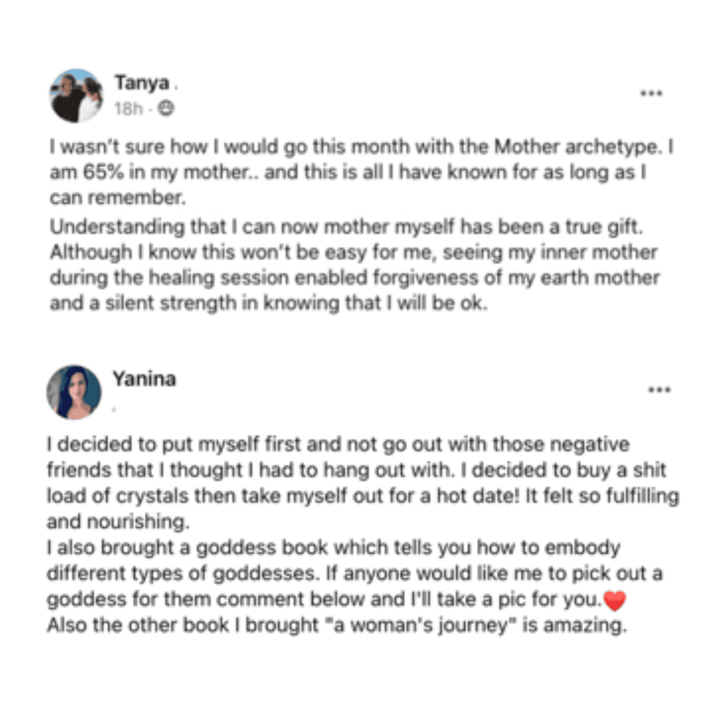Screen dimensions: 728x728
Task: Click the line mentioning "healing session enabled forgiveness"
Action: tap(355, 278)
